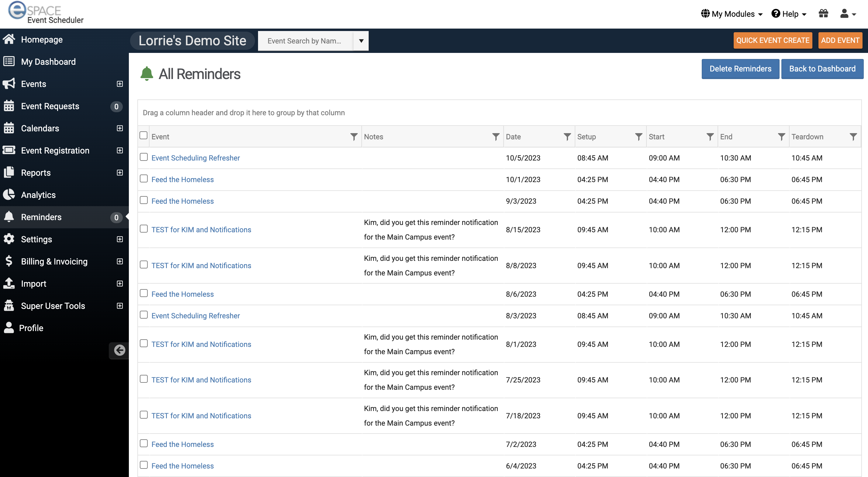Click the eSPACE Event Scheduler logo

[x=46, y=13]
